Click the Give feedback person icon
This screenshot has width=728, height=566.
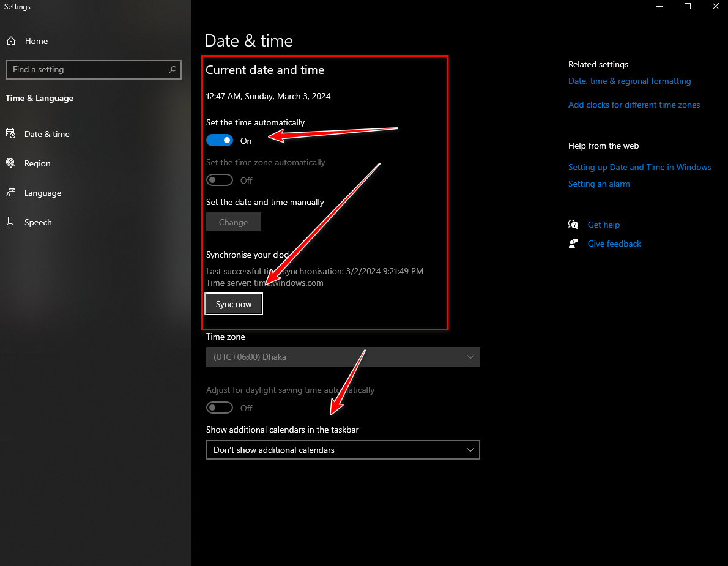(x=573, y=244)
